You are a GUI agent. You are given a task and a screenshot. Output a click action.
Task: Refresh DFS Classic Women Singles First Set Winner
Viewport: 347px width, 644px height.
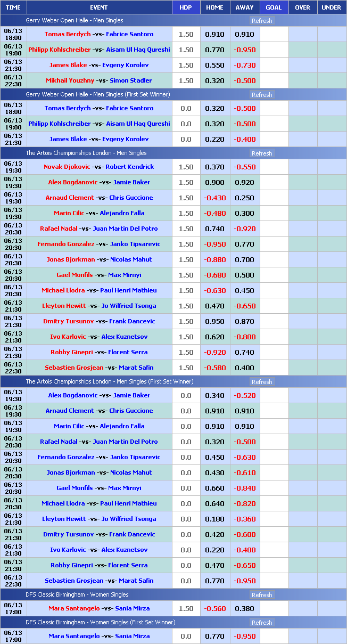pos(261,623)
